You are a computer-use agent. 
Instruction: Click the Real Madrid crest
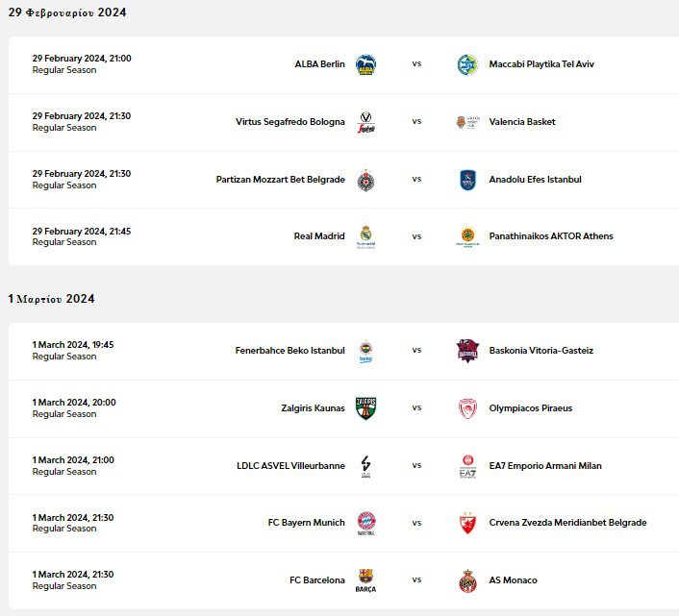(x=365, y=235)
